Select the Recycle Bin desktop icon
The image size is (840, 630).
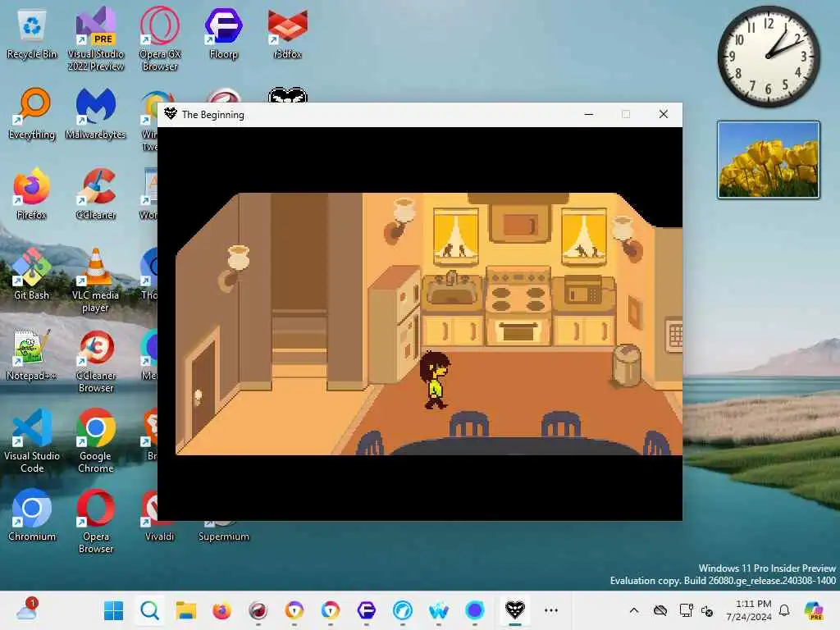pos(32,34)
